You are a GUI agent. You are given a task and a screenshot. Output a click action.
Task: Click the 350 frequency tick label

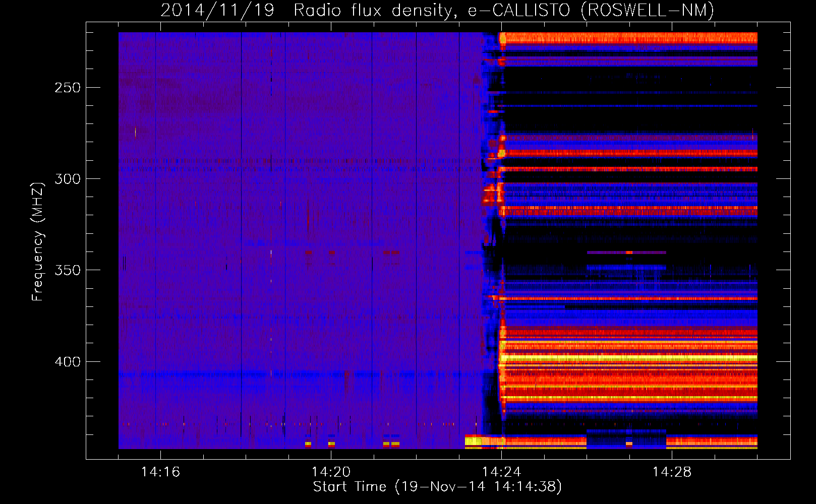[68, 270]
